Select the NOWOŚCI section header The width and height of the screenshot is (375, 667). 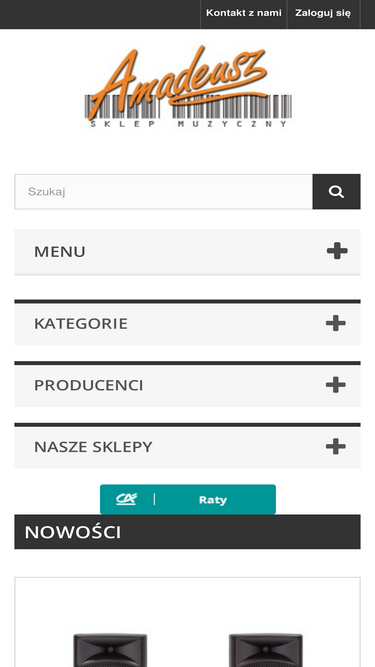(x=188, y=532)
